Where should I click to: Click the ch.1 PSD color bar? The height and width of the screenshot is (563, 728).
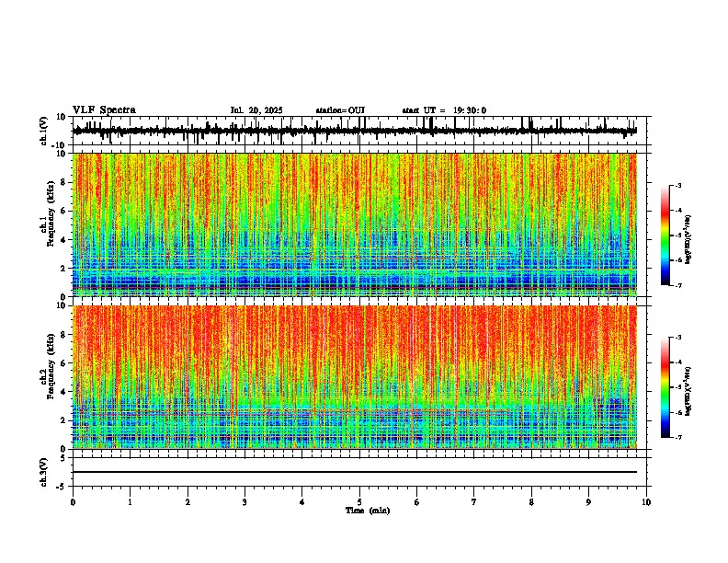point(665,236)
